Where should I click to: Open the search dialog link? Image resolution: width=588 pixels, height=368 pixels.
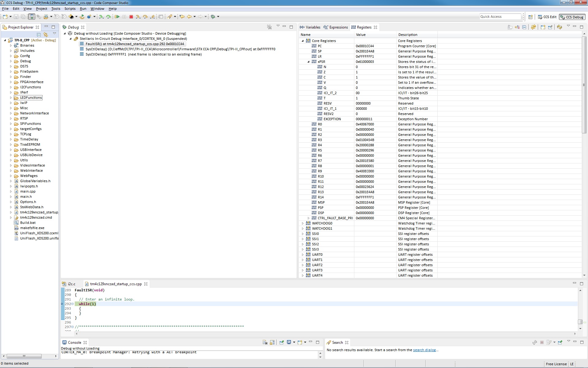pos(424,350)
